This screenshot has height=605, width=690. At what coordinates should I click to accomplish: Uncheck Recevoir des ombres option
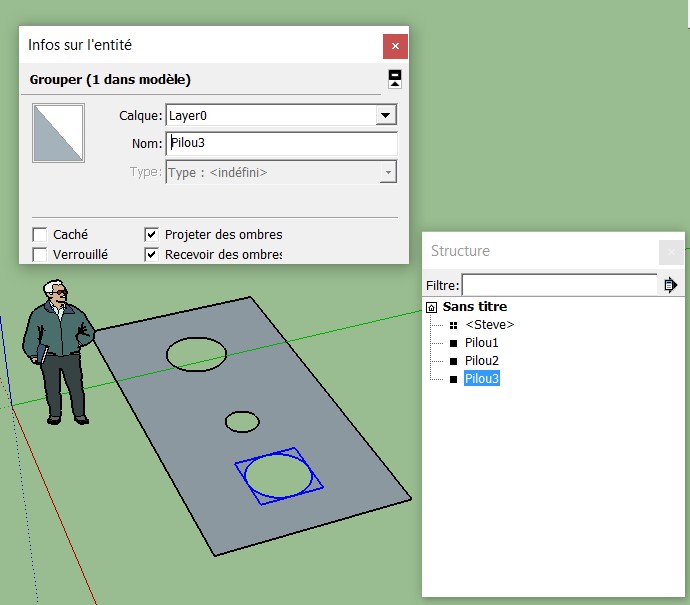coord(152,255)
